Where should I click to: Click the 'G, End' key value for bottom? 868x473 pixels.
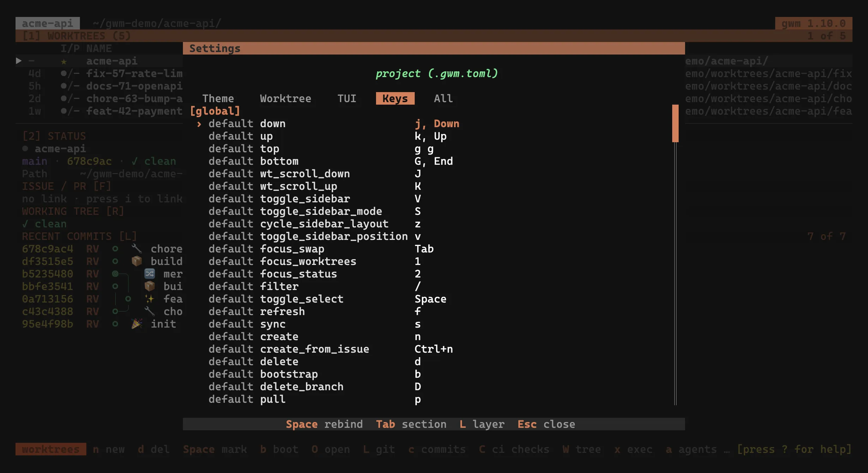(433, 161)
